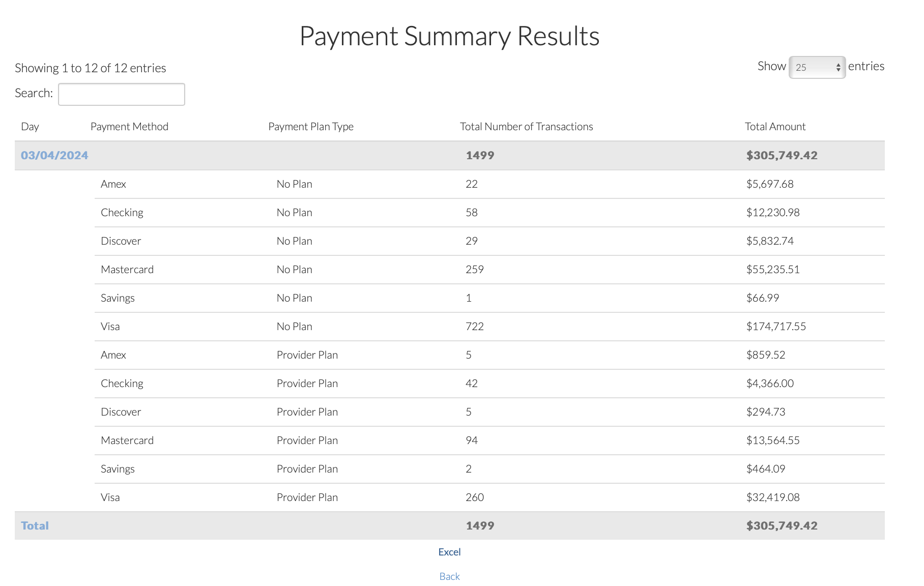
Task: Click the 03/04/2024 date group link
Action: [x=54, y=156]
